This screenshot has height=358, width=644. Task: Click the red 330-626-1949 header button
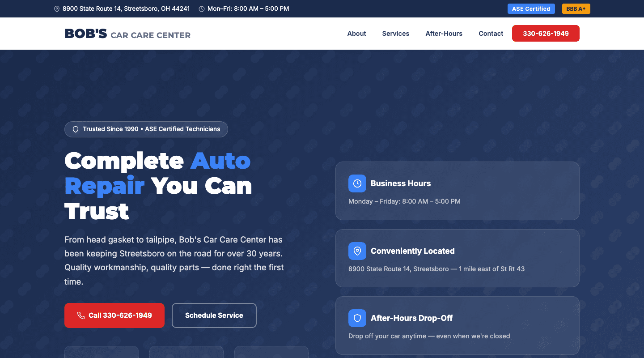546,33
